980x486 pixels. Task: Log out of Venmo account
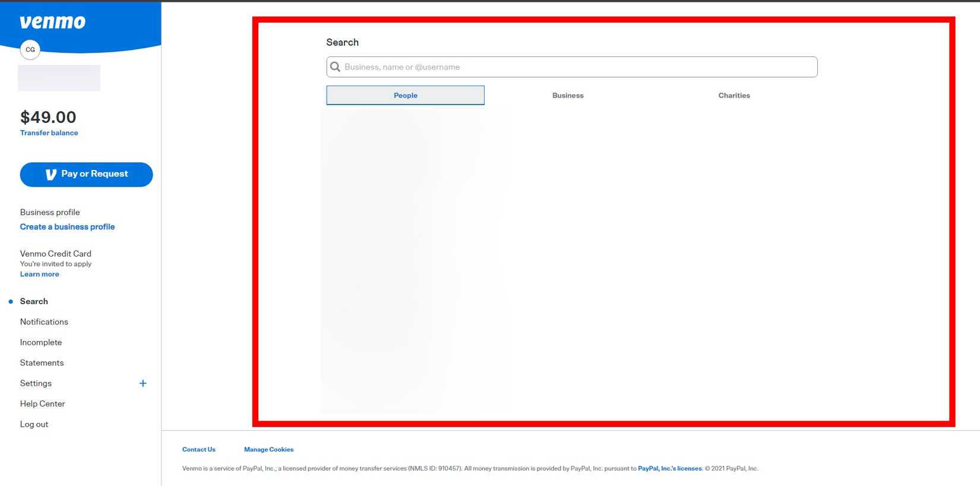(x=34, y=424)
